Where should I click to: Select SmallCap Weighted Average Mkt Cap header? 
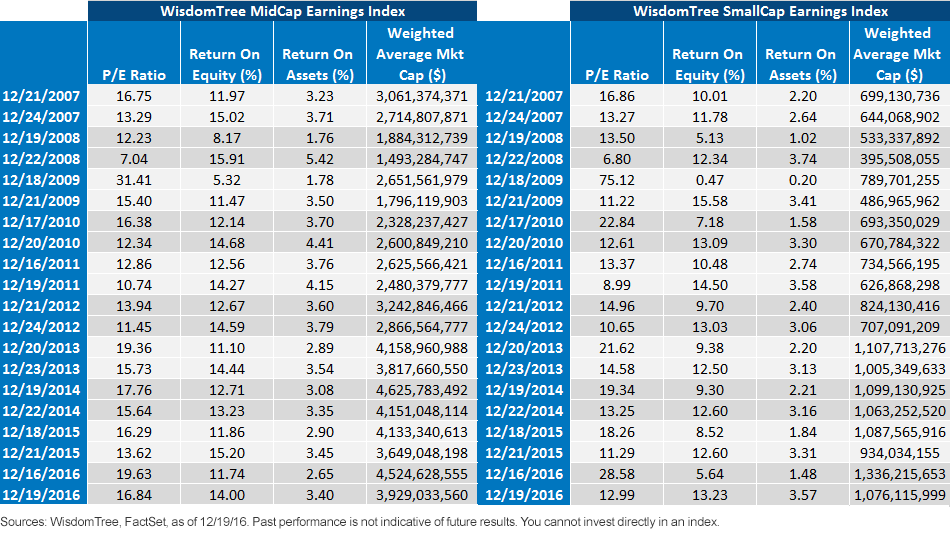click(899, 54)
